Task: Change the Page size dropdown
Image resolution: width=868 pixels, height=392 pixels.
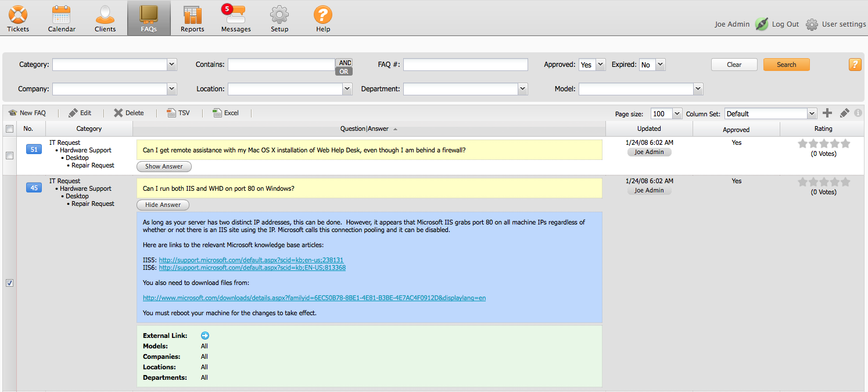Action: click(666, 113)
